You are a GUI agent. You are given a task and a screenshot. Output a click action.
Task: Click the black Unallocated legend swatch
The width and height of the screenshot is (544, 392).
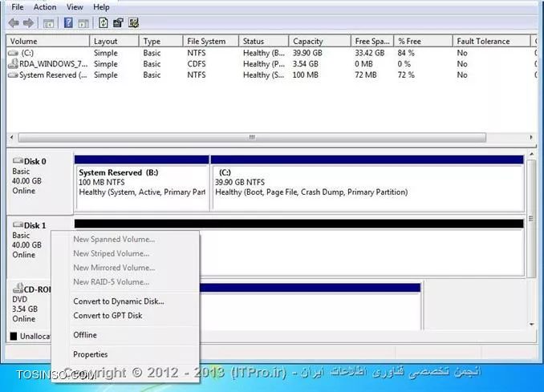[14, 336]
